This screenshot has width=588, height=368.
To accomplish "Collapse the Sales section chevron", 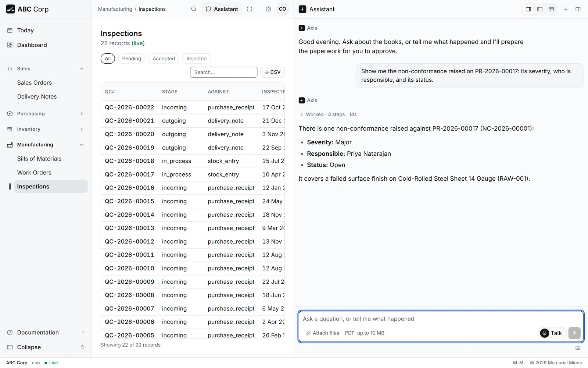I will coord(82,69).
